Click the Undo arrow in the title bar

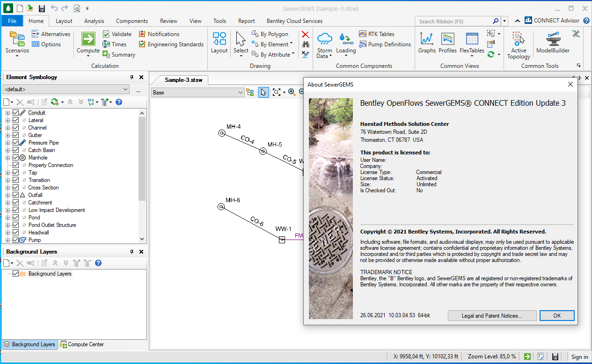(54, 8)
